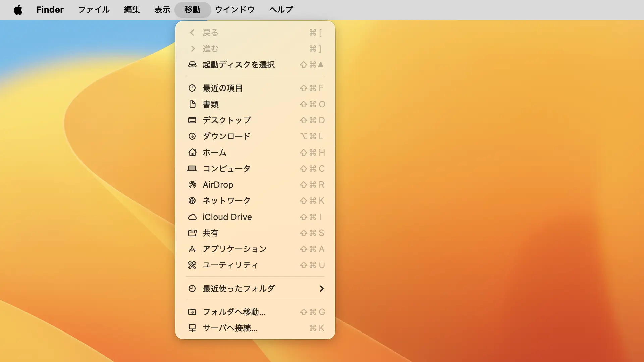Click the startup disk (起動ディスクを選択) icon
This screenshot has height=362, width=644.
tap(192, 65)
